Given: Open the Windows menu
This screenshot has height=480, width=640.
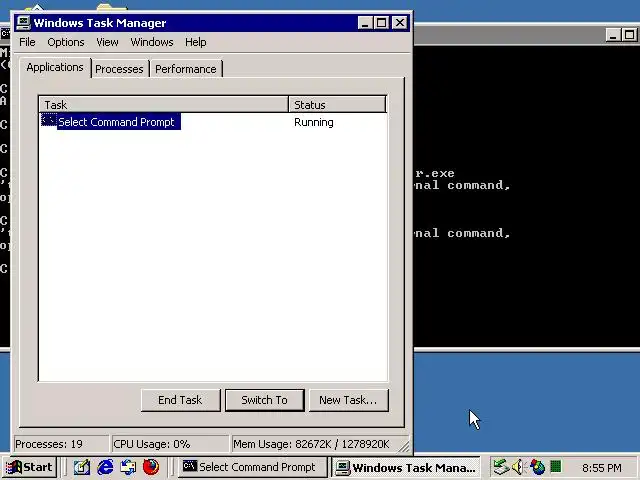Looking at the screenshot, I should click(152, 42).
